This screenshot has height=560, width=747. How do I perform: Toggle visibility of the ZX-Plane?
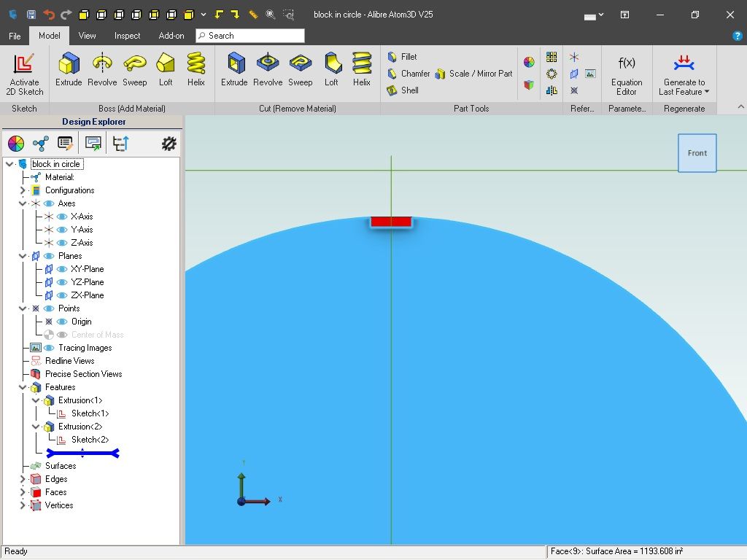coord(62,296)
